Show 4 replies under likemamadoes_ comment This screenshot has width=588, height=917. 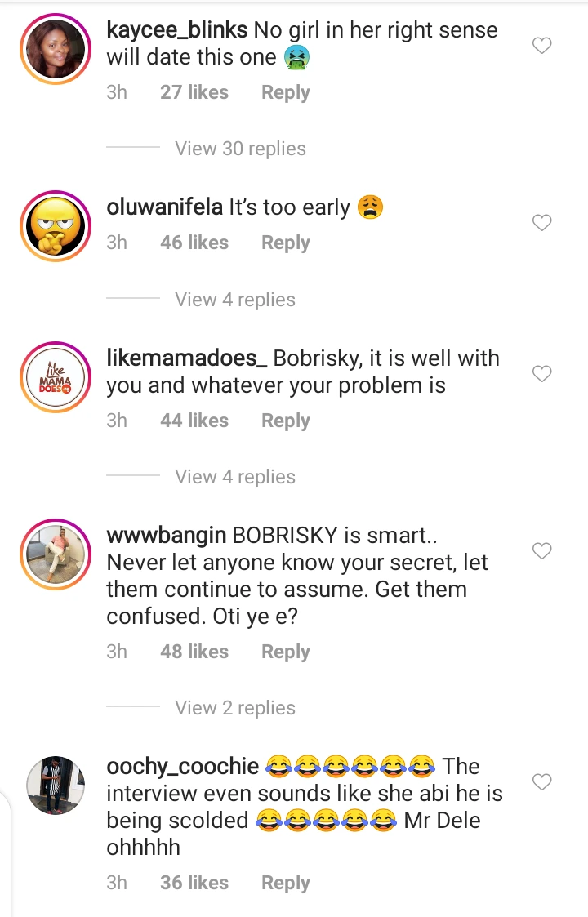pyautogui.click(x=235, y=477)
